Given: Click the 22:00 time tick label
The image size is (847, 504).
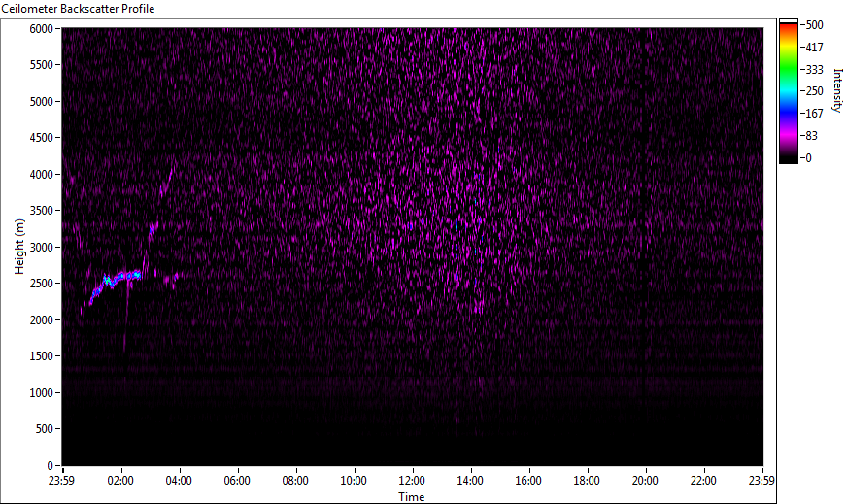Looking at the screenshot, I should [x=704, y=481].
